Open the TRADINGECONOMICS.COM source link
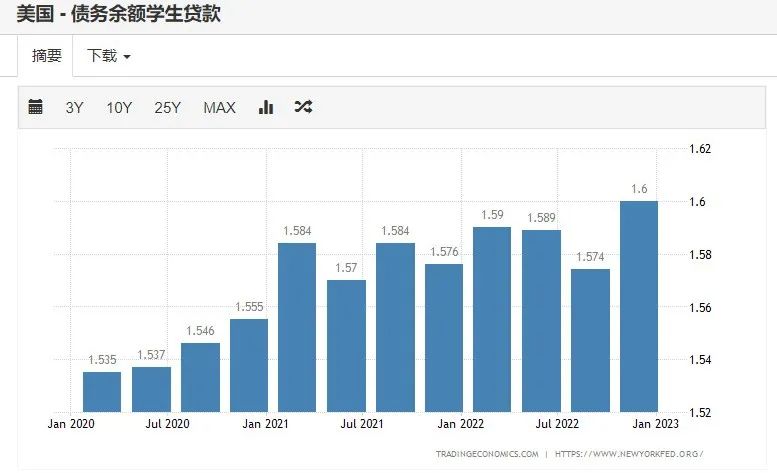The width and height of the screenshot is (777, 473). 487,454
